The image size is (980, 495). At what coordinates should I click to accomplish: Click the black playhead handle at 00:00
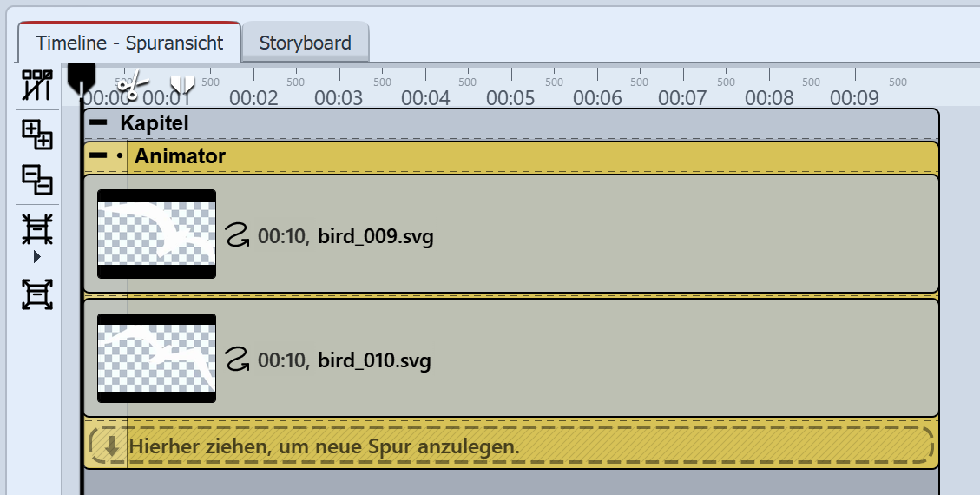82,76
